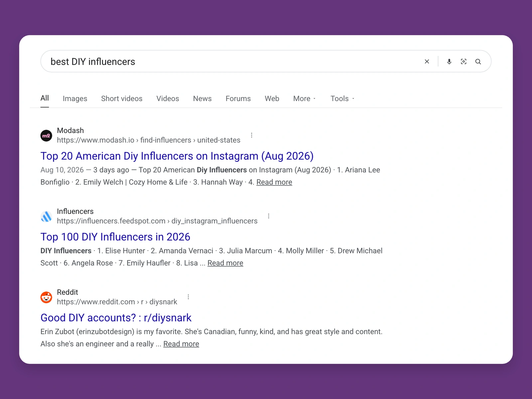
Task: Click Read more under Modash result
Action: (x=274, y=182)
